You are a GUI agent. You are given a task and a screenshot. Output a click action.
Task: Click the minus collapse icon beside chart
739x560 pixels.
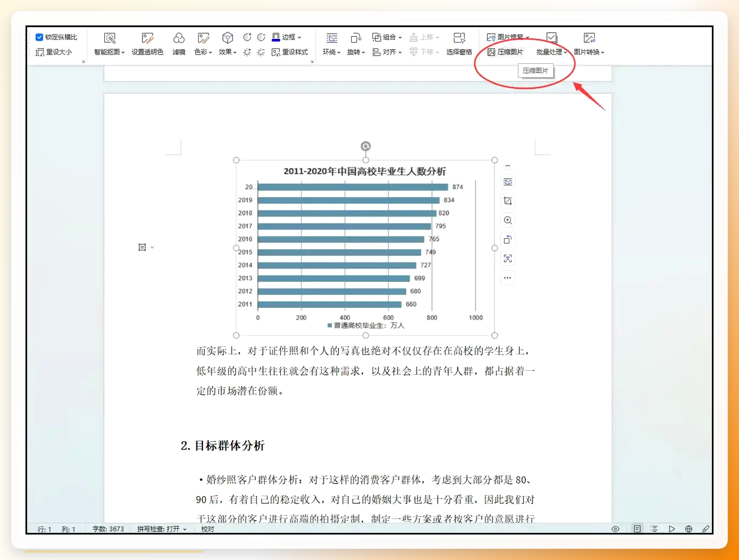click(x=508, y=165)
